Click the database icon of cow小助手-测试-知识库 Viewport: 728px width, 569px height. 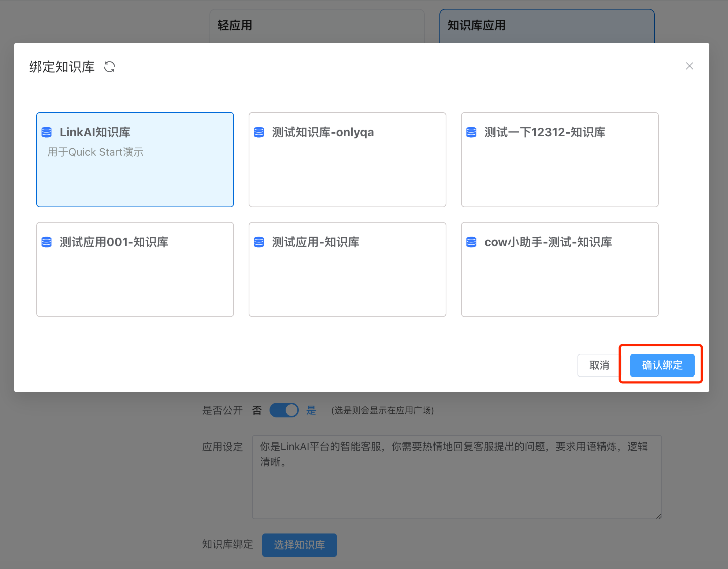pos(471,242)
